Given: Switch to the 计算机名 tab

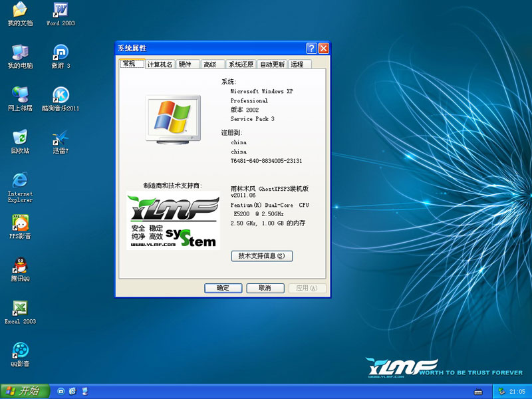Looking at the screenshot, I should pos(160,65).
